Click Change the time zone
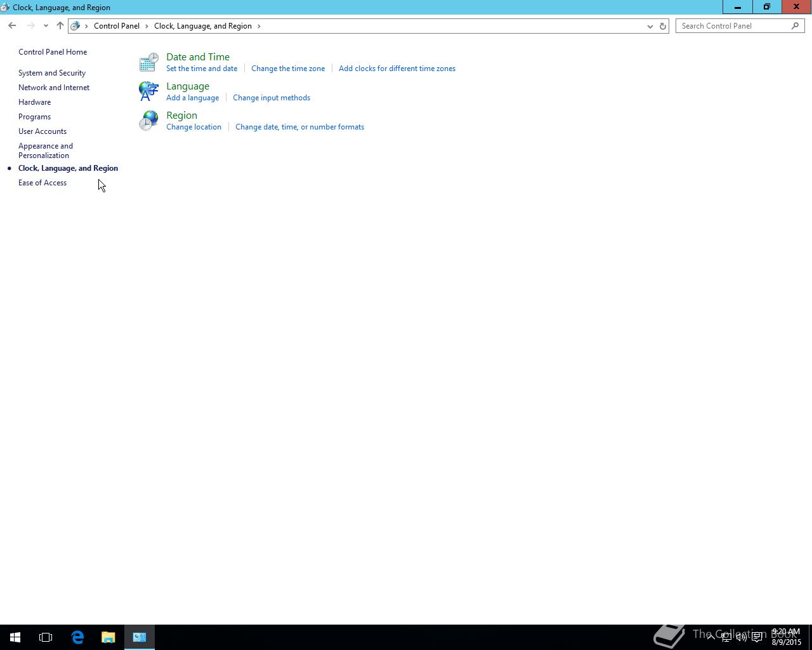 coord(288,69)
